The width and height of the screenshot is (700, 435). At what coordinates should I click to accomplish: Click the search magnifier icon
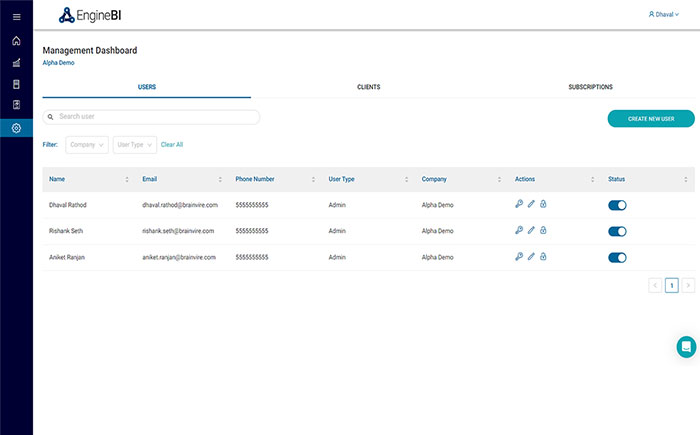(x=50, y=117)
